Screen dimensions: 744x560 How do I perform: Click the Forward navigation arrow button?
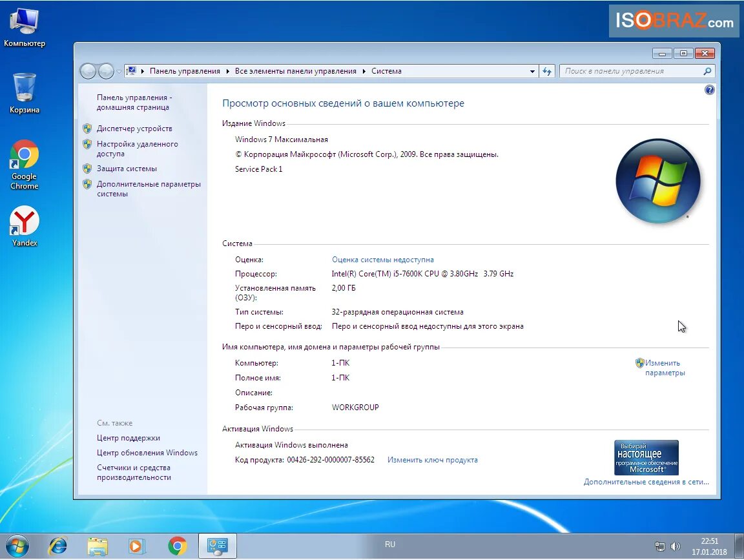(x=106, y=71)
